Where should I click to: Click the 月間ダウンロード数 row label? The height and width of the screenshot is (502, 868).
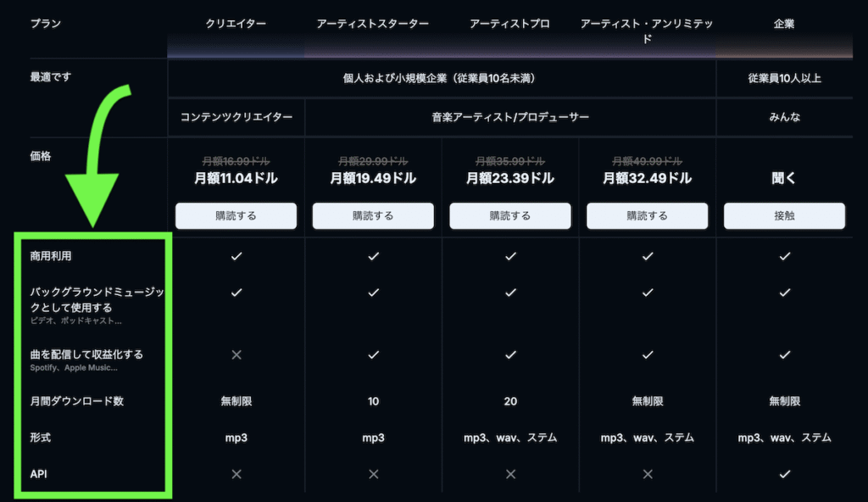pos(77,401)
